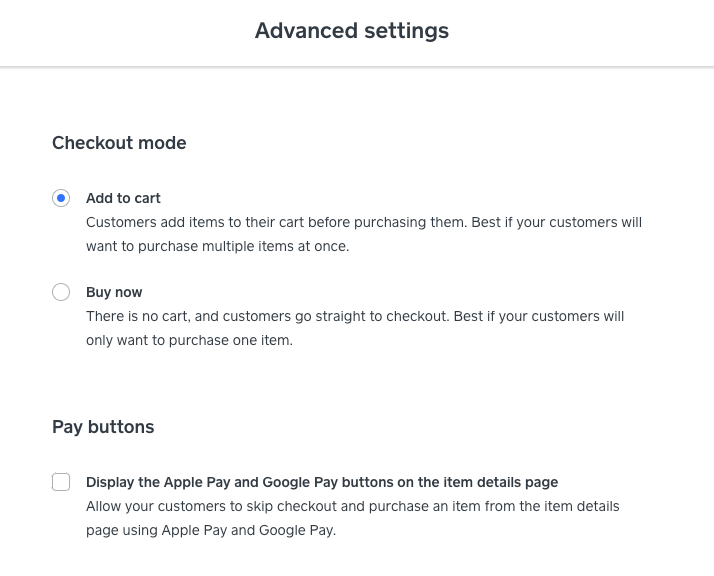The height and width of the screenshot is (576, 714).
Task: Click the word 'mode' in Checkout mode heading
Action: [x=163, y=143]
